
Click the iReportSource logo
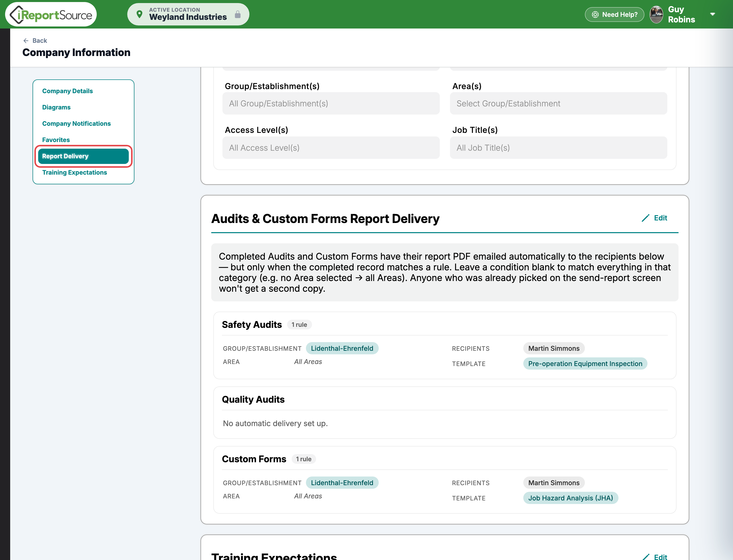51,15
